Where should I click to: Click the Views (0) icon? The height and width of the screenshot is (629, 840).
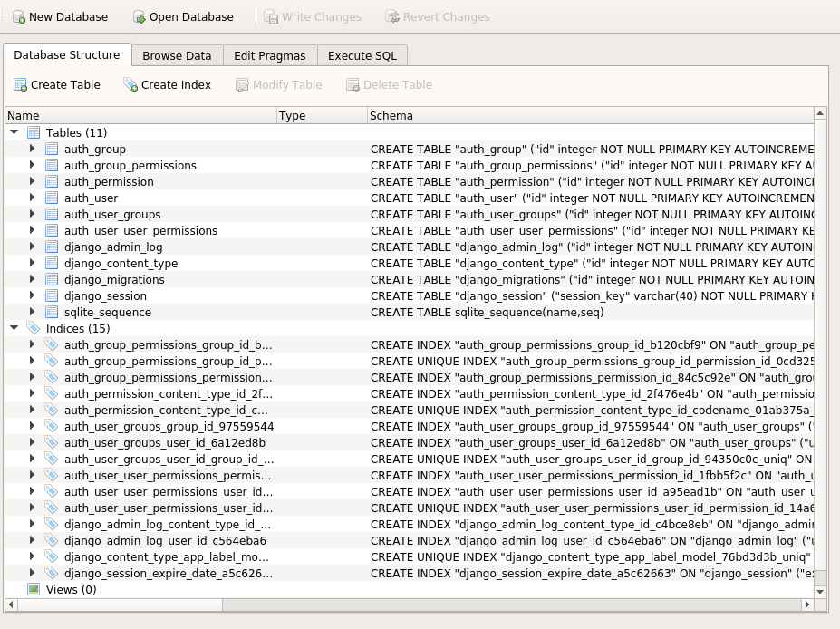point(34,589)
